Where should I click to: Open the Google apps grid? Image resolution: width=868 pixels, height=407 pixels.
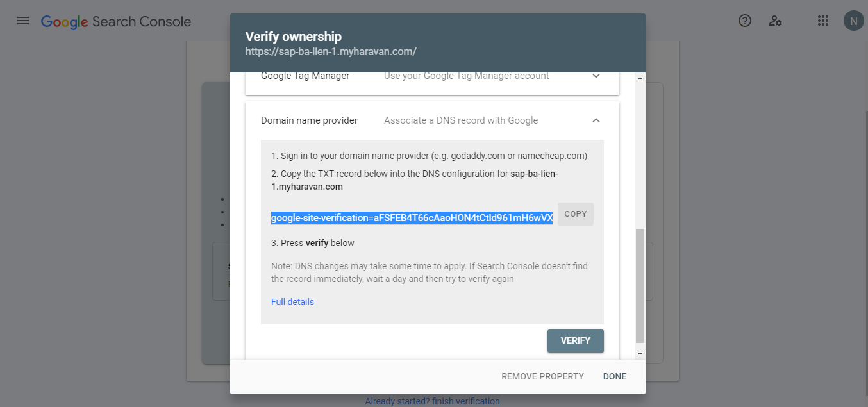(823, 21)
